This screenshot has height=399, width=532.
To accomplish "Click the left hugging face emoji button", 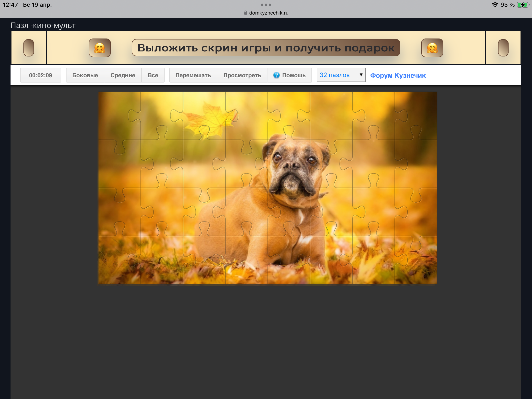I will (100, 48).
